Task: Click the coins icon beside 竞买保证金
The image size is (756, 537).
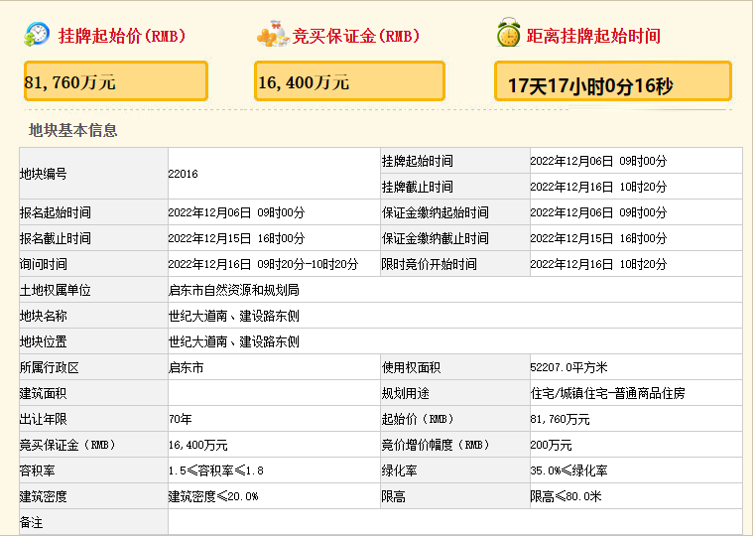Action: pos(273,34)
